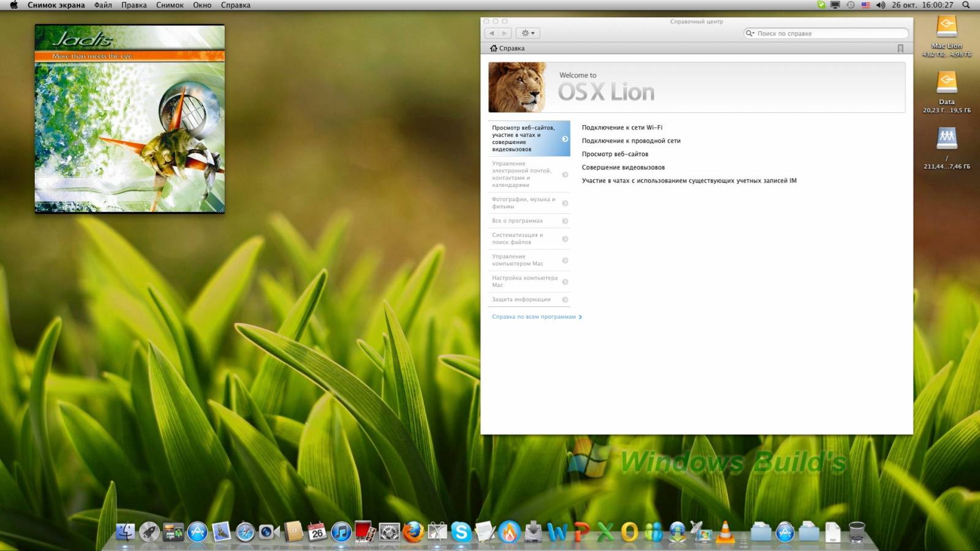
Task: Click green checkmark shield menu bar icon
Action: [821, 5]
